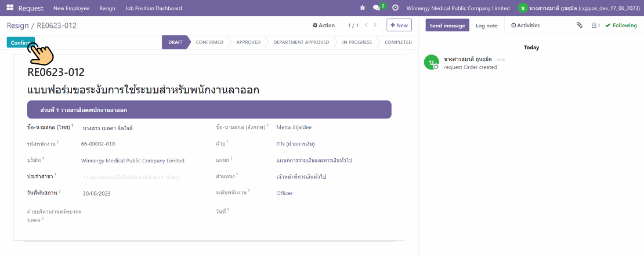Click the Send message button
Image resolution: width=644 pixels, height=257 pixels.
(x=447, y=26)
